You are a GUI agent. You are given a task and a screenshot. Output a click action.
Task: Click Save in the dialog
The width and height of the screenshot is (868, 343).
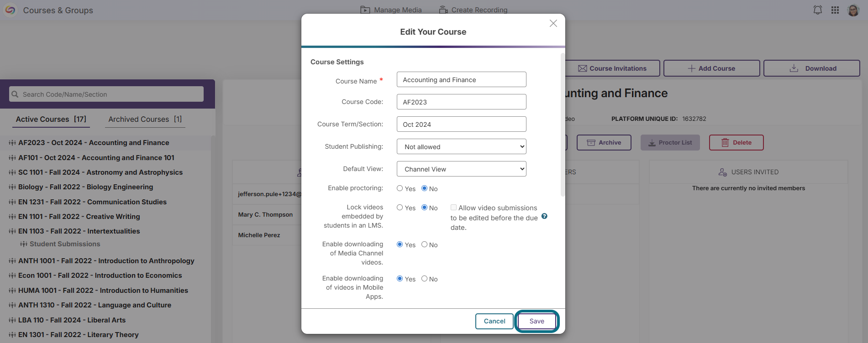tap(537, 321)
